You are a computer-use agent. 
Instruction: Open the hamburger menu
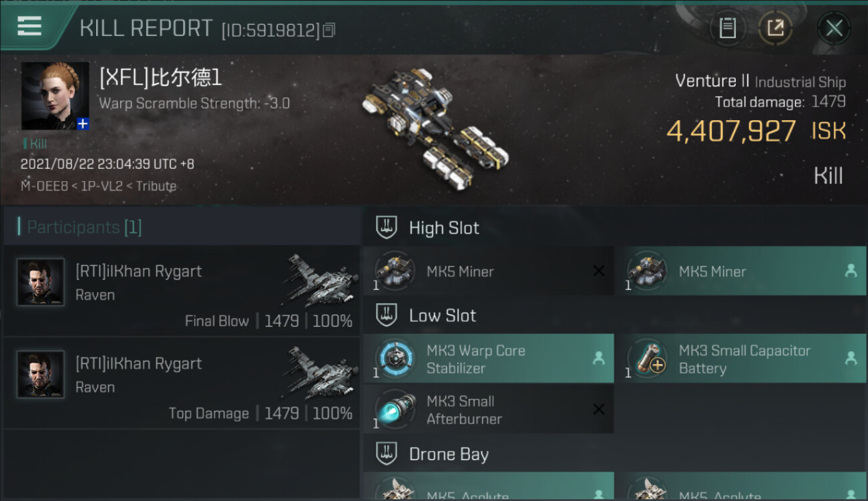pyautogui.click(x=29, y=26)
